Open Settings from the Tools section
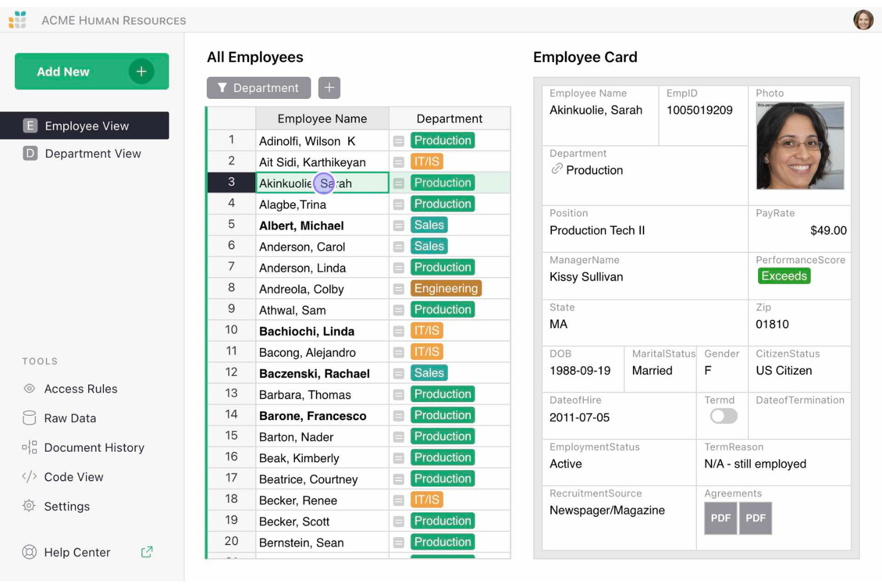 click(x=67, y=506)
